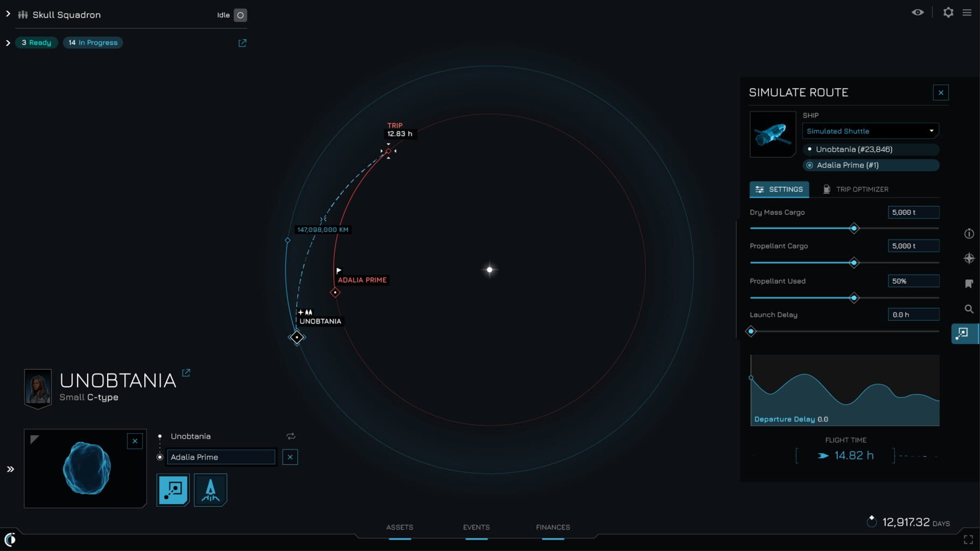Screen dimensions: 980x551
Task: Click the Launch Delay slider handle
Action: tap(751, 331)
